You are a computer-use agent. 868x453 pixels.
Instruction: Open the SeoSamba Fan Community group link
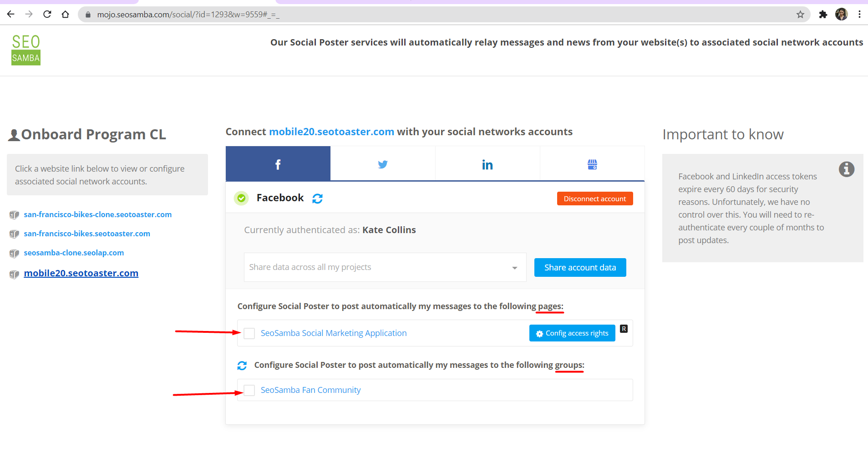(x=311, y=390)
